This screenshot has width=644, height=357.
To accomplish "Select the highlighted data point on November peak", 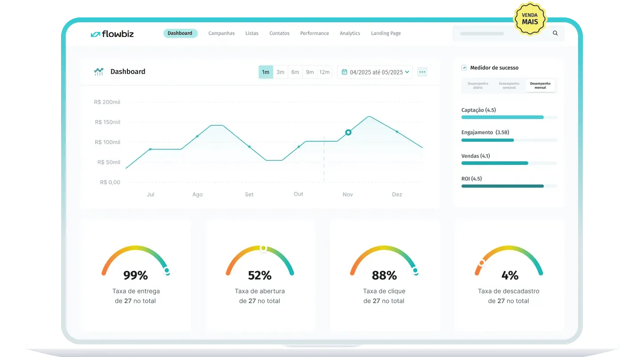I will (348, 132).
